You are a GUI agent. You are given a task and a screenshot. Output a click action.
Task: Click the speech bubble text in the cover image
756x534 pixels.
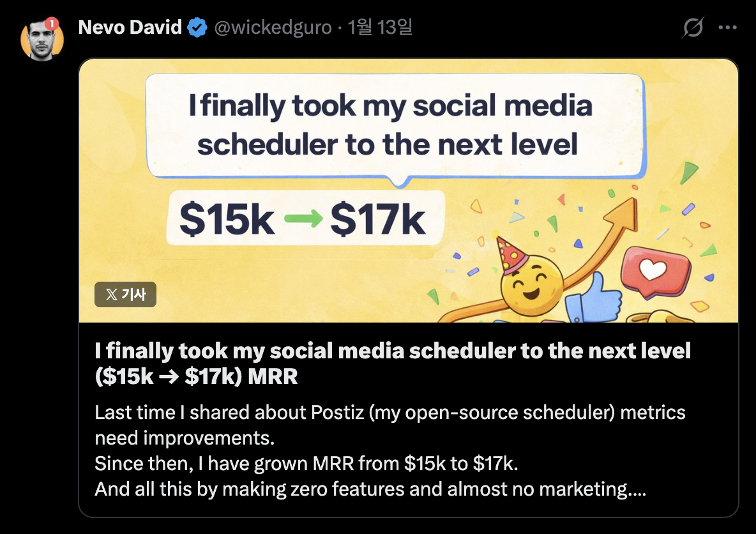(x=391, y=126)
